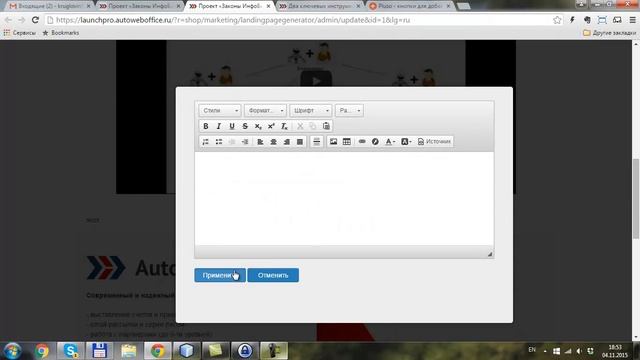640x360 pixels.
Task: Open Другие закладки folder
Action: tap(610, 33)
